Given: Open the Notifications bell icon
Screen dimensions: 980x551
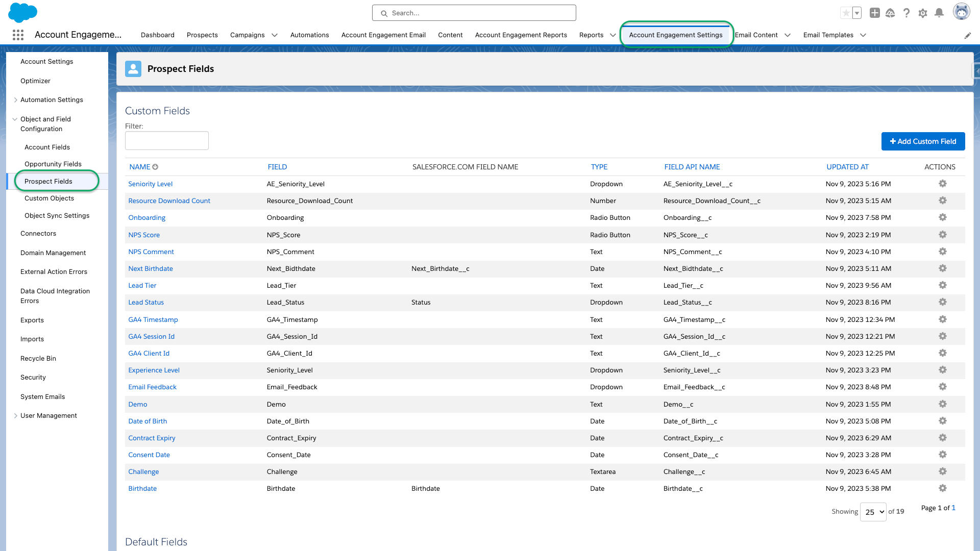Looking at the screenshot, I should click(939, 13).
